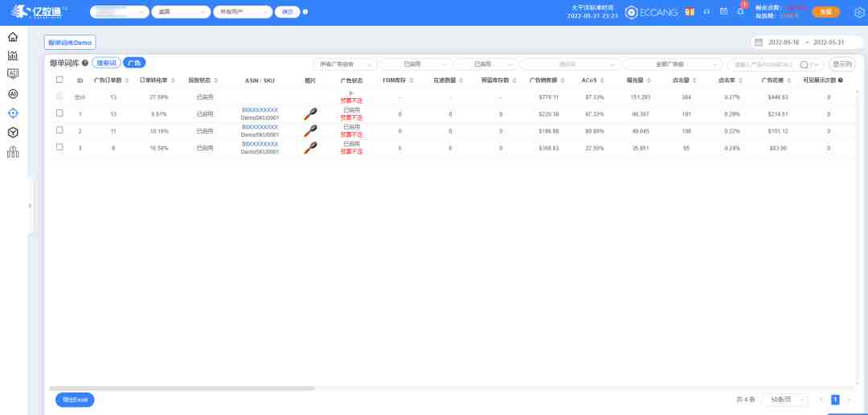This screenshot has width=868, height=415.
Task: Open the headset support icon
Action: 707,11
